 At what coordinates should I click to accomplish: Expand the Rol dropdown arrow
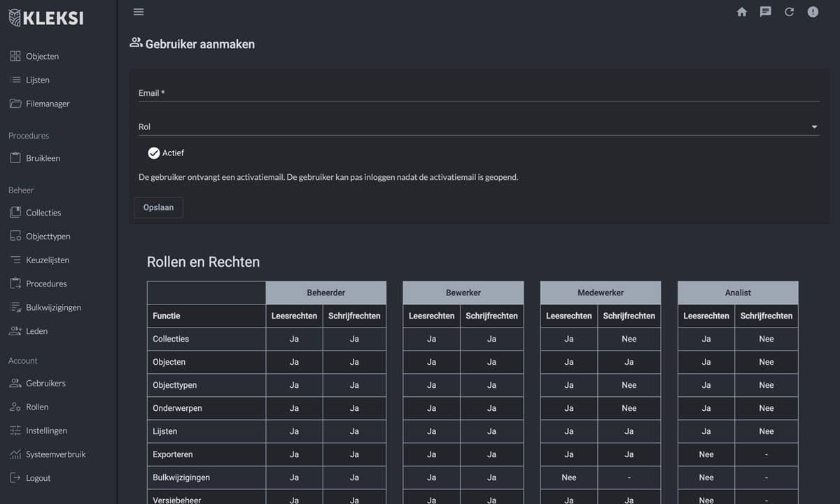tap(814, 127)
